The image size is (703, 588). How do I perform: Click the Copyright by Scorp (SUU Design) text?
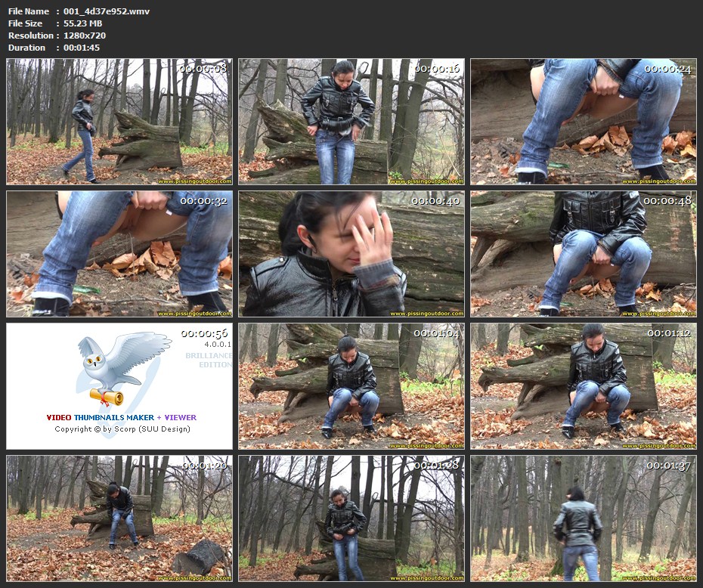122,429
